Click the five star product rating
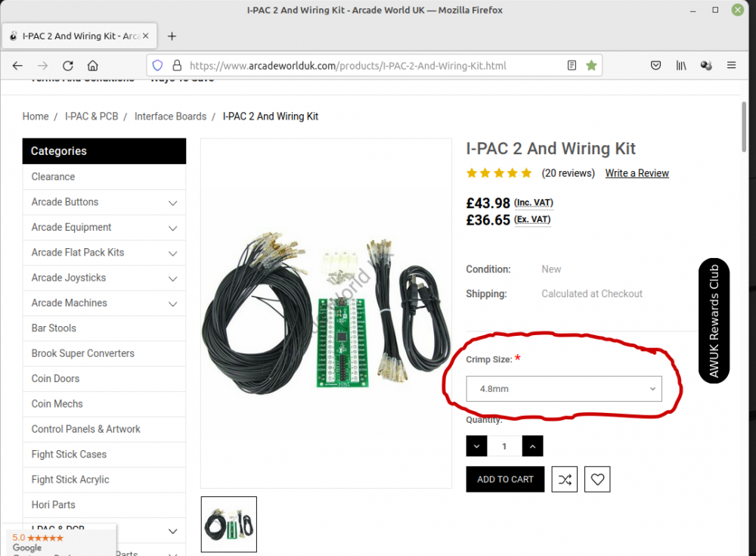The image size is (756, 556). pos(499,172)
